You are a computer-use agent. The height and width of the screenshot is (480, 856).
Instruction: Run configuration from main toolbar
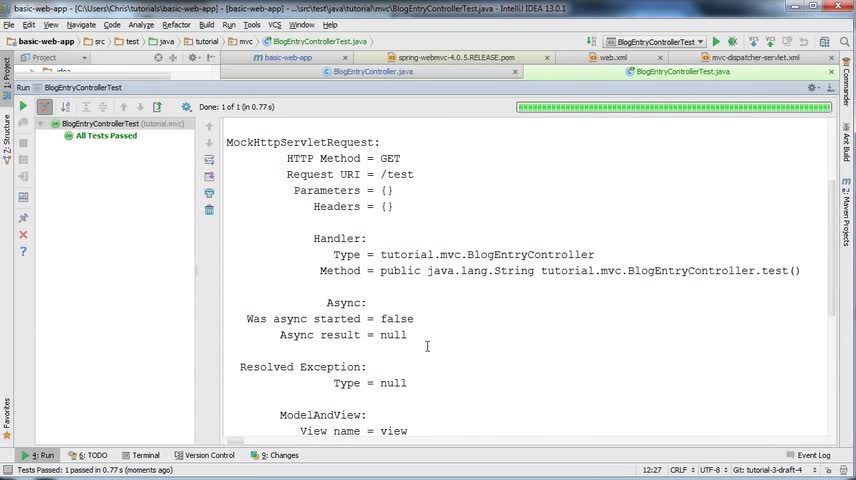coord(716,42)
